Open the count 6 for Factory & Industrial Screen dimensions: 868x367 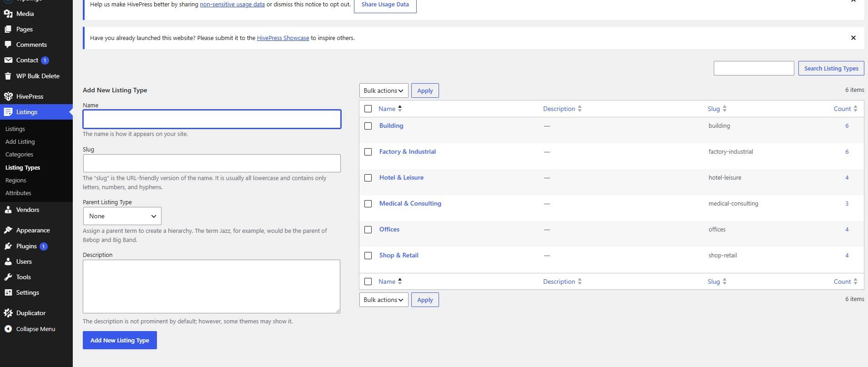(847, 151)
